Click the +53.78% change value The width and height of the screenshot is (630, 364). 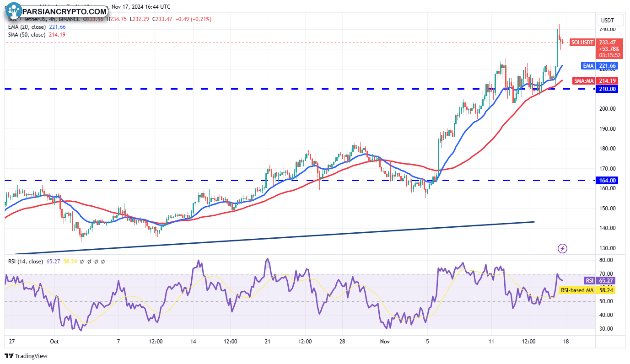(x=609, y=49)
